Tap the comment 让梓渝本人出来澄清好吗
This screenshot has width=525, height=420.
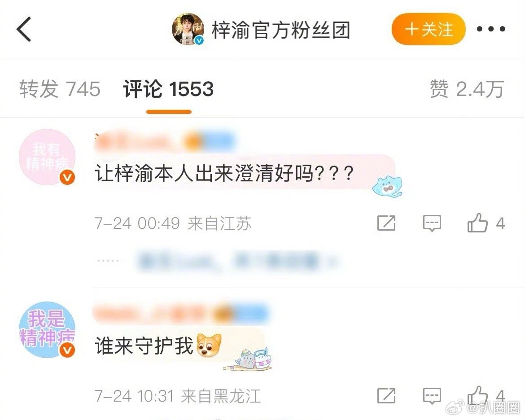pyautogui.click(x=224, y=174)
